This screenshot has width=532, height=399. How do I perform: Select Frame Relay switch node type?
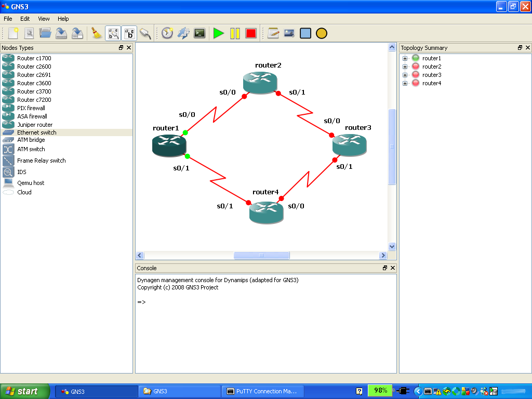point(42,161)
